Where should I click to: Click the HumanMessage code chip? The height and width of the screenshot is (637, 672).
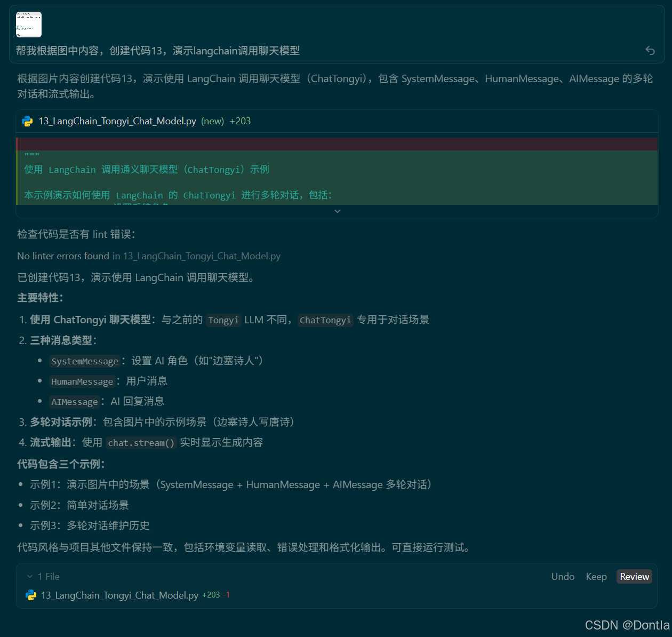pyautogui.click(x=82, y=381)
